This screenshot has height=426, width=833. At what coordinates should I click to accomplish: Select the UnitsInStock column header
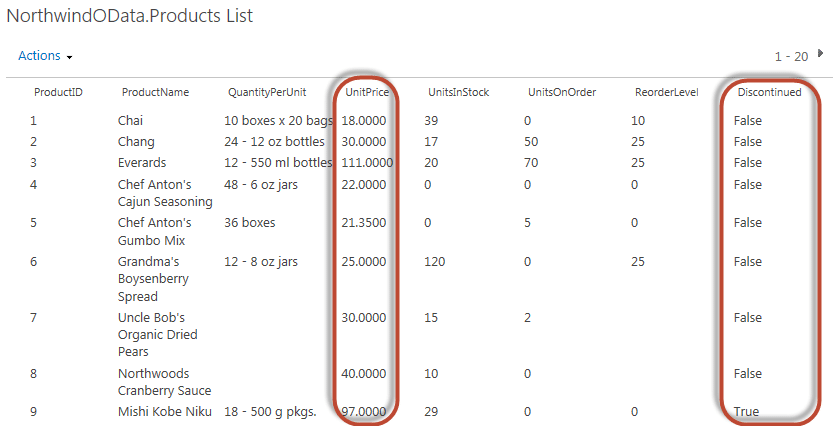coord(458,92)
